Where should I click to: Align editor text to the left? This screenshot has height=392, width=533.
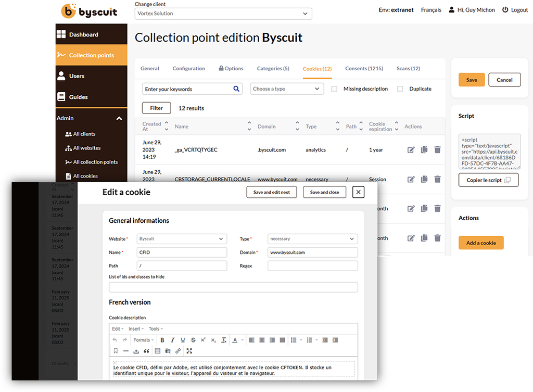251,340
